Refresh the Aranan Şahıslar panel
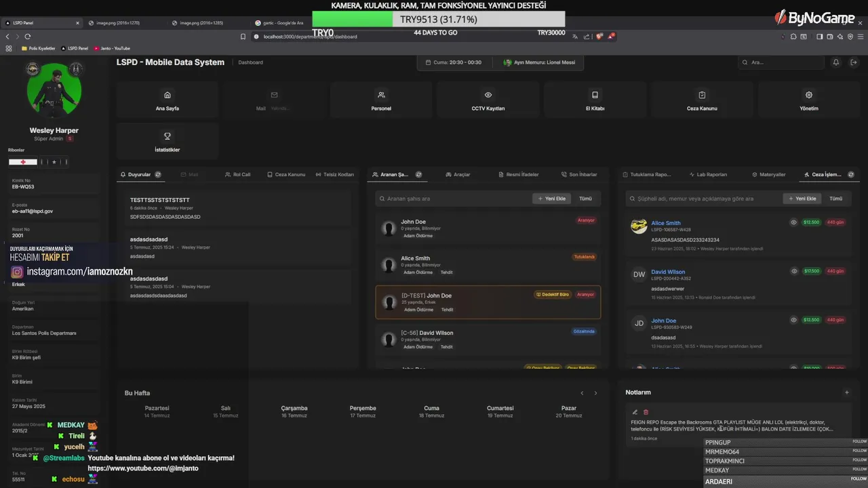The height and width of the screenshot is (488, 868). tap(418, 174)
